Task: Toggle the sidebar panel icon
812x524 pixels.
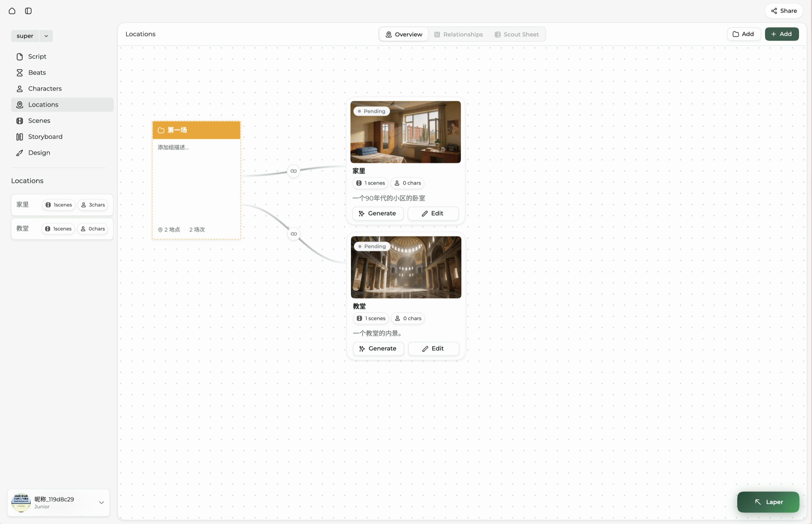Action: point(28,11)
